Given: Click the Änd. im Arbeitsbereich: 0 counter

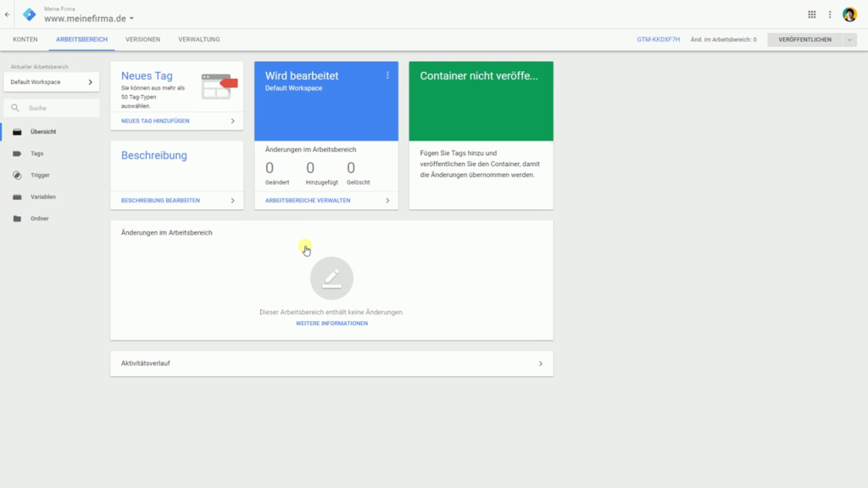Looking at the screenshot, I should (724, 40).
